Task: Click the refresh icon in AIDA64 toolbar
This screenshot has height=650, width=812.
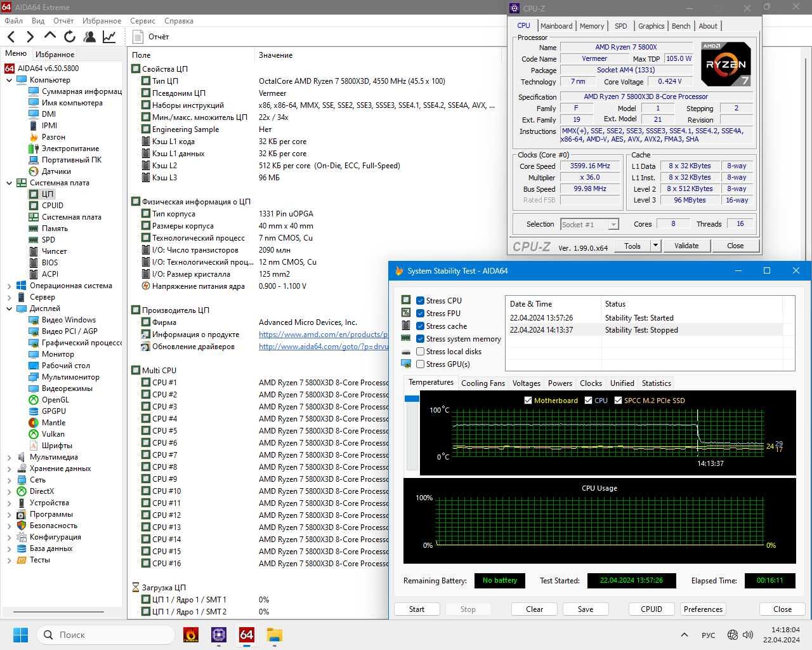Action: [x=70, y=37]
